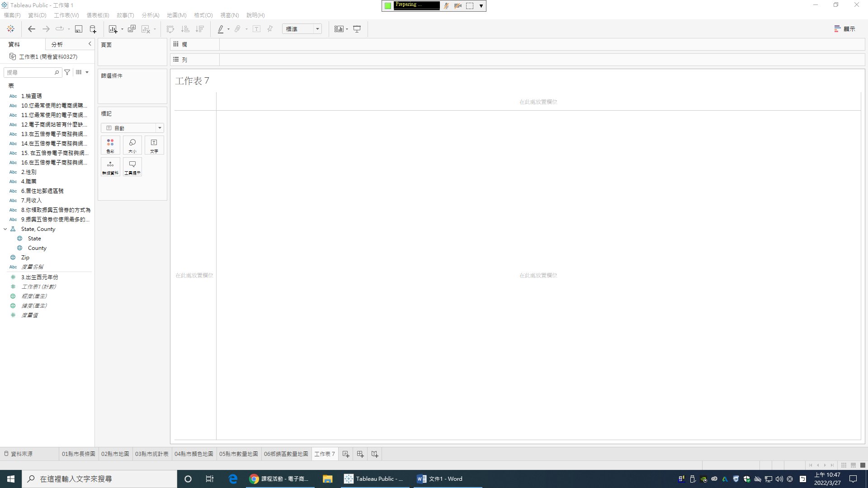Switch to the 分析 analytics pane tab

point(57,44)
